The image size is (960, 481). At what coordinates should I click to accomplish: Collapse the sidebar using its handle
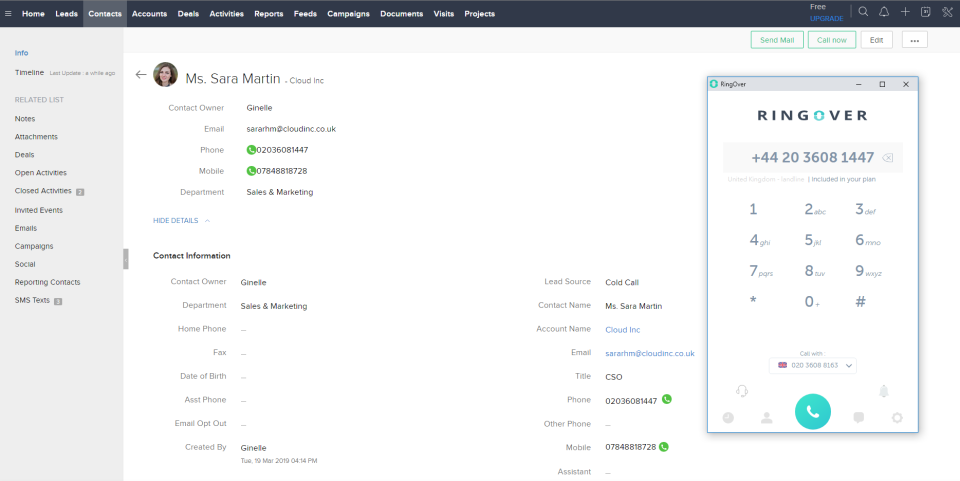[126, 259]
